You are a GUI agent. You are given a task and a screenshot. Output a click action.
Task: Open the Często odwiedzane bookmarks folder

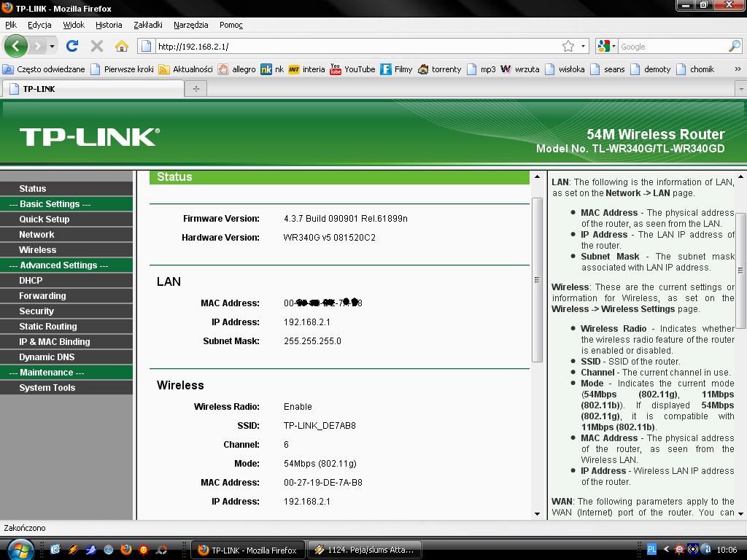[x=44, y=69]
